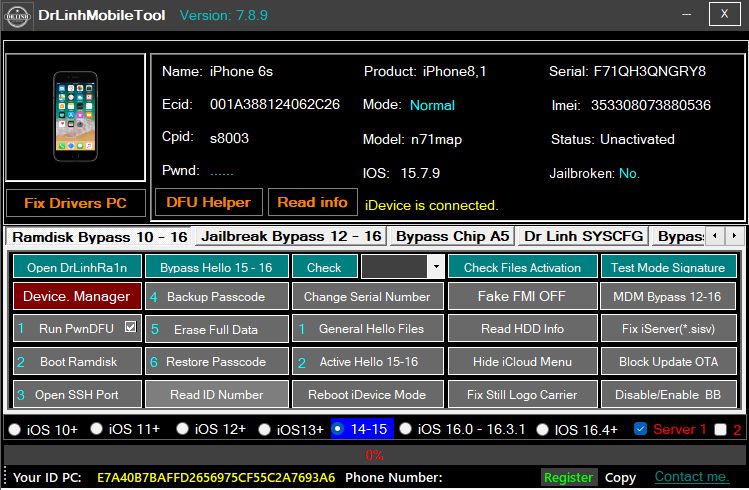Click step 2 Boot Ramdisk

pyautogui.click(x=77, y=362)
